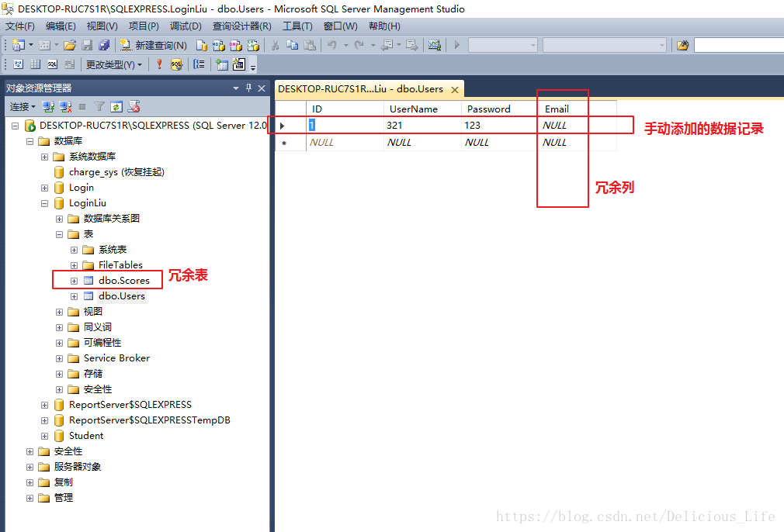784x532 pixels.
Task: Click Connect Object Explorer computer icon
Action: pos(48,106)
